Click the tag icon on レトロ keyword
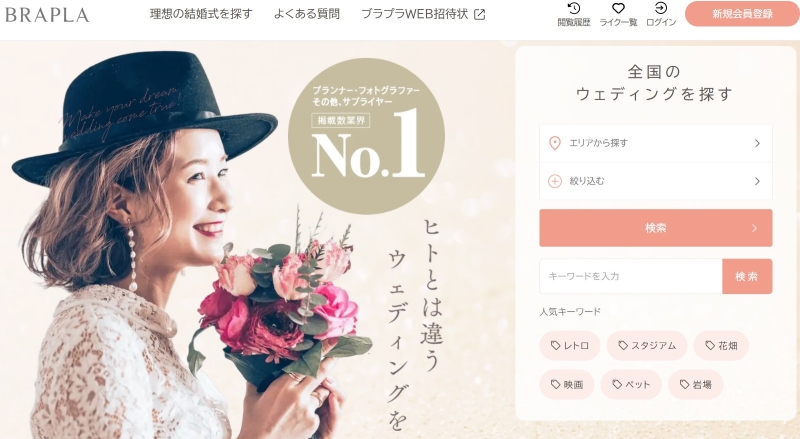 (x=556, y=346)
